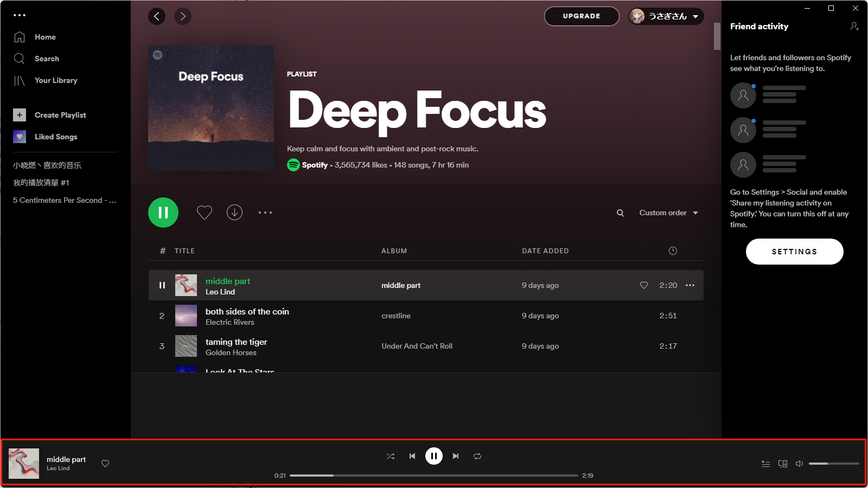Image resolution: width=868 pixels, height=488 pixels.
Task: Sort by the duration clock icon
Action: (673, 251)
